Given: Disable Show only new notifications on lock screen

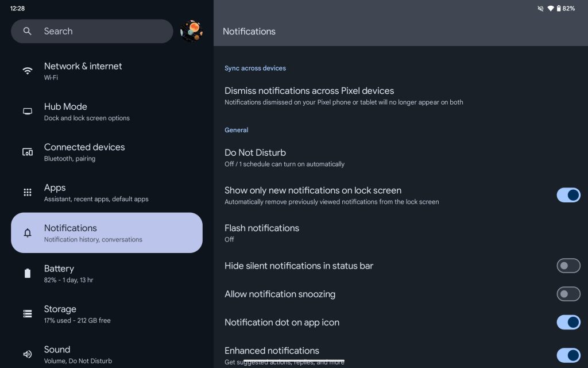Looking at the screenshot, I should 568,195.
